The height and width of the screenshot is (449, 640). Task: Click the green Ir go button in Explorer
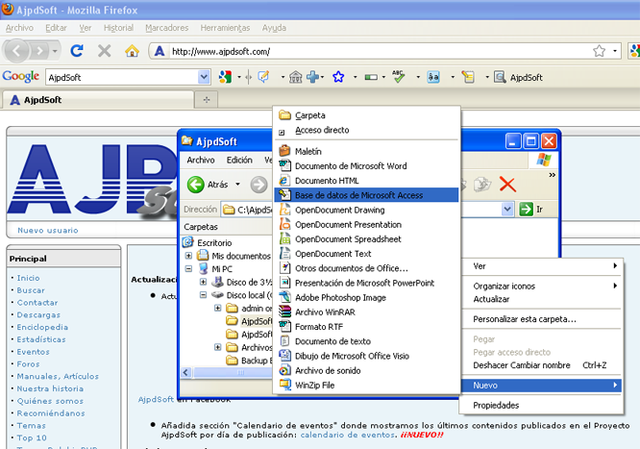click(x=531, y=209)
